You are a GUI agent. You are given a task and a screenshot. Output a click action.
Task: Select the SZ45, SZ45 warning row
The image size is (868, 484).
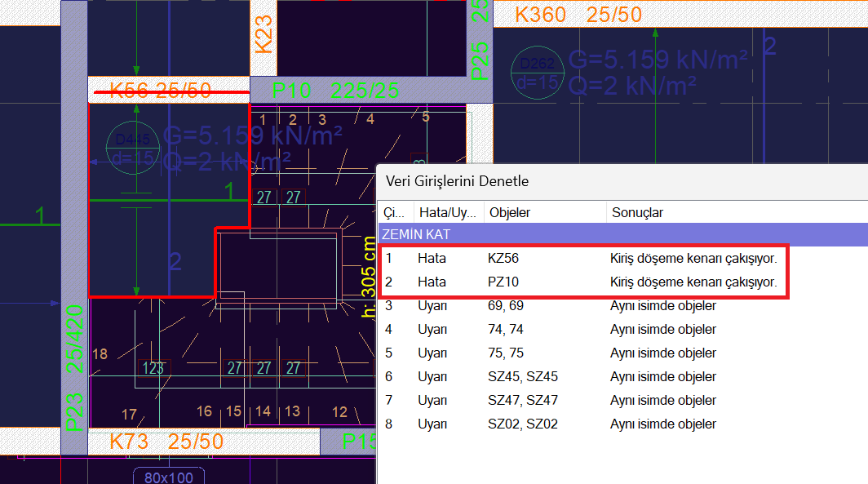pos(579,377)
